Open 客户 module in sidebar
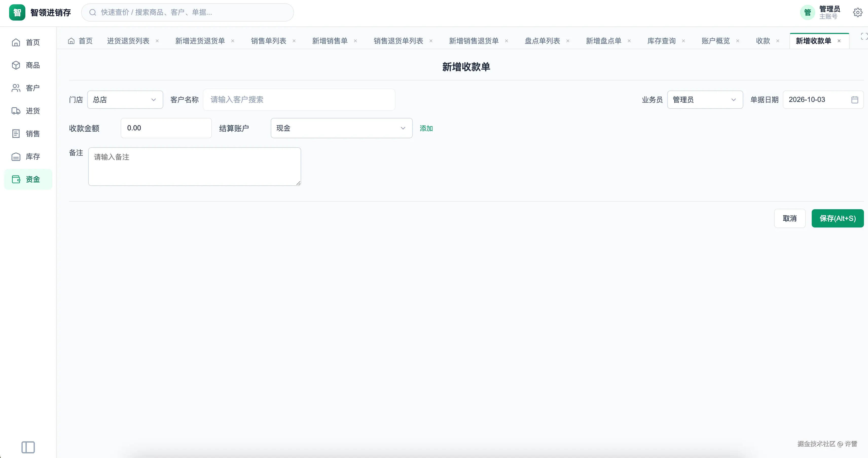The width and height of the screenshot is (868, 458). click(28, 88)
